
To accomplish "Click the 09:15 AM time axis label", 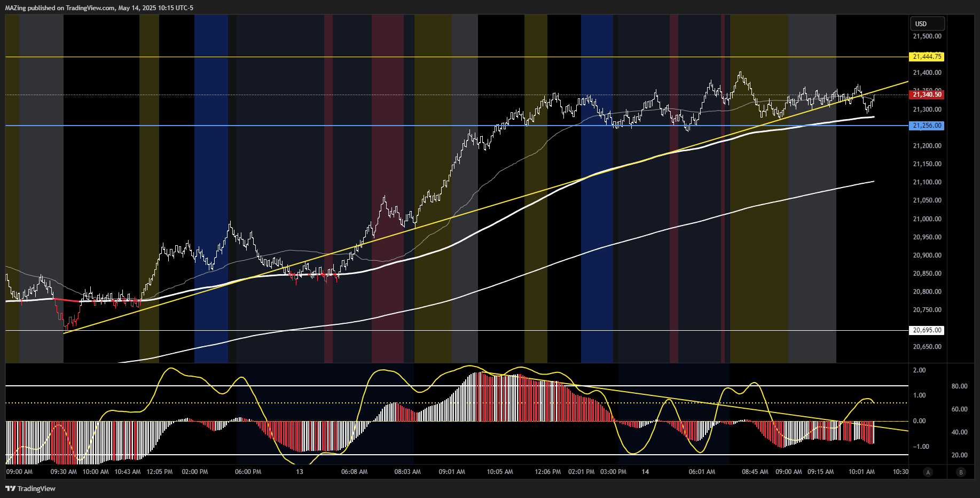I will click(821, 472).
